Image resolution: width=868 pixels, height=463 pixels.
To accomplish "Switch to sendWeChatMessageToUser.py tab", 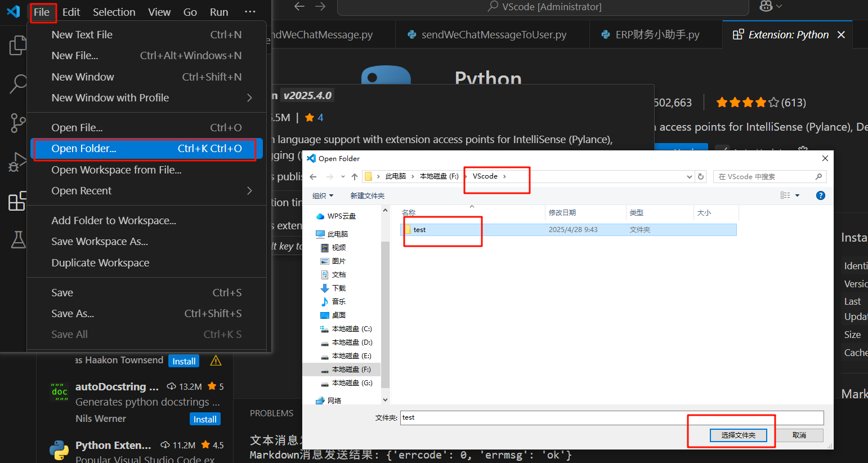I will point(492,35).
